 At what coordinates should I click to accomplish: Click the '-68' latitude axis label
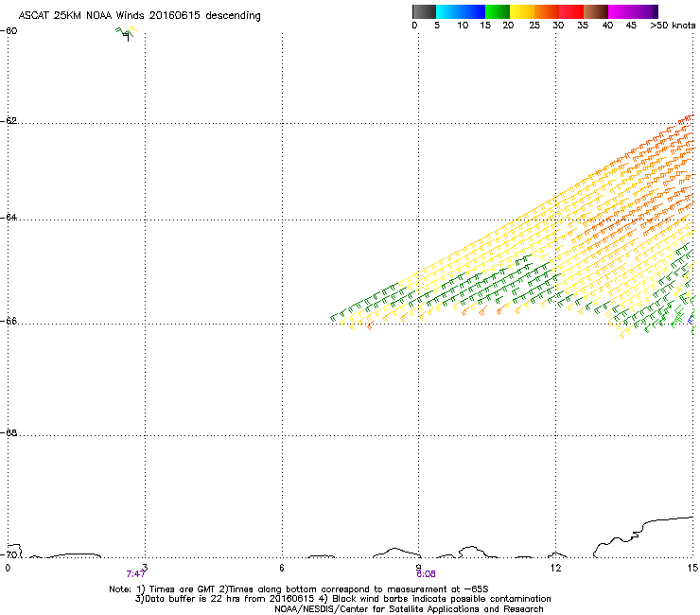(x=9, y=432)
